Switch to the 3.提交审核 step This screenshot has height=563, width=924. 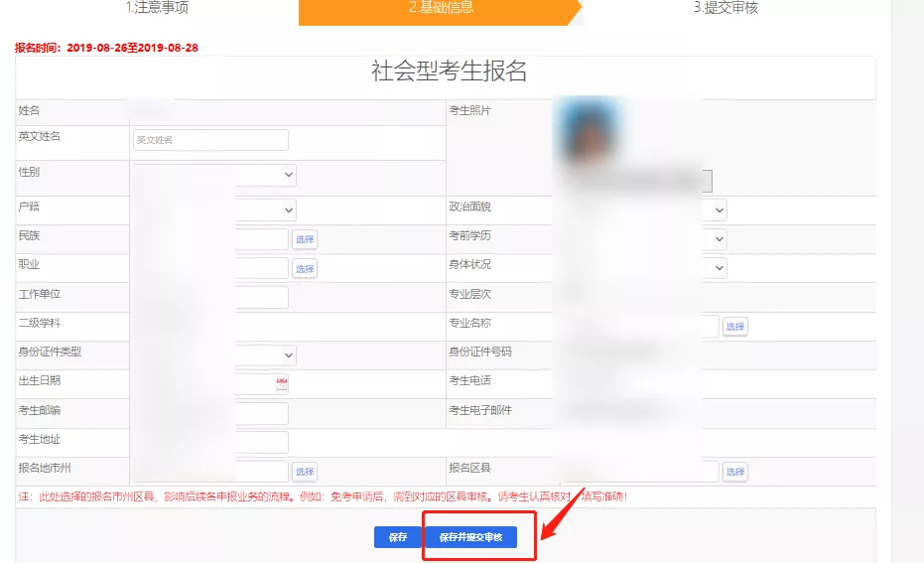726,9
